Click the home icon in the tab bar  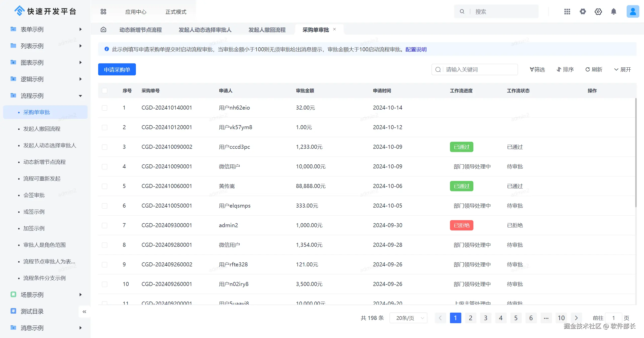(103, 30)
